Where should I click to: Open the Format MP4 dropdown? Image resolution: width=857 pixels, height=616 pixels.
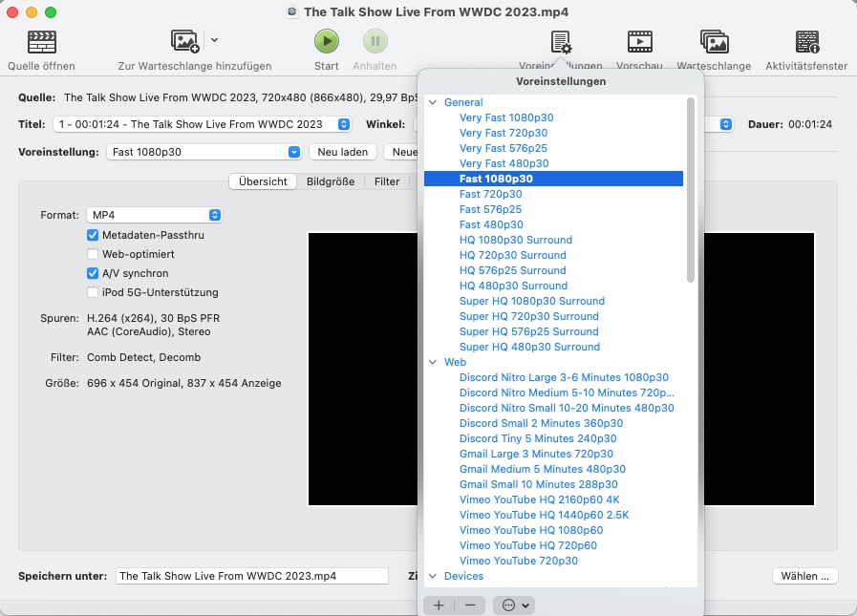coord(154,216)
